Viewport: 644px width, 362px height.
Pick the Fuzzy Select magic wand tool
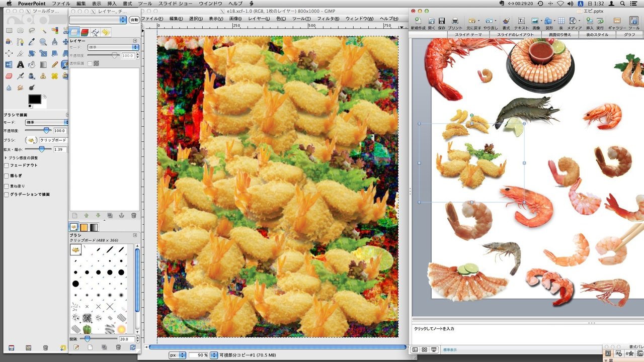pos(43,31)
